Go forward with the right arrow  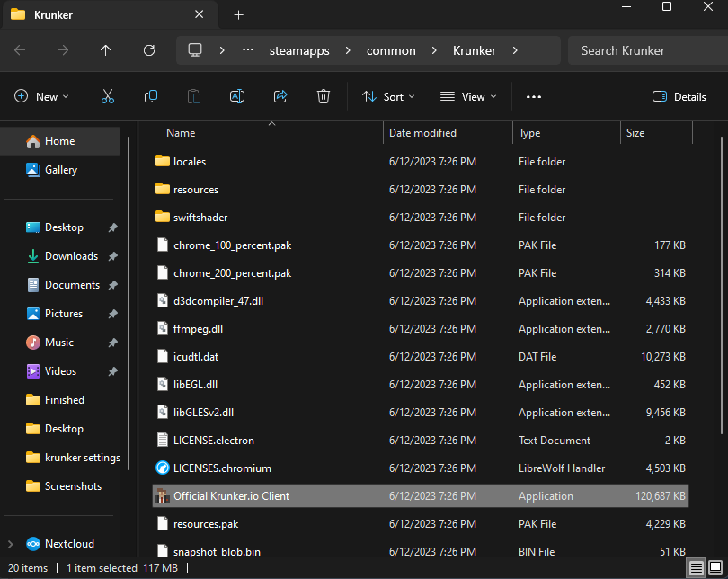pos(63,50)
